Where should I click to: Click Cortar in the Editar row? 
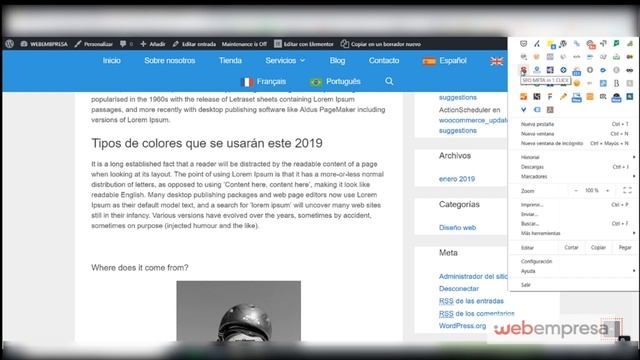pos(571,247)
